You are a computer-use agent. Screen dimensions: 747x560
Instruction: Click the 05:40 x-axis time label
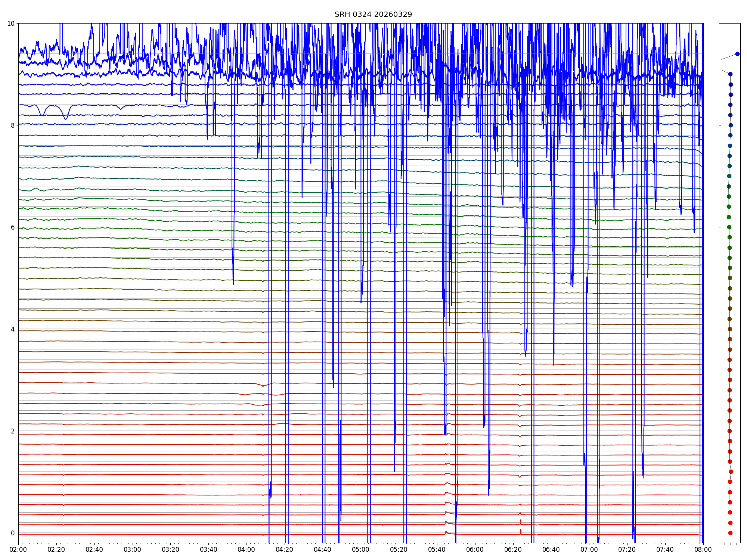pos(437,550)
